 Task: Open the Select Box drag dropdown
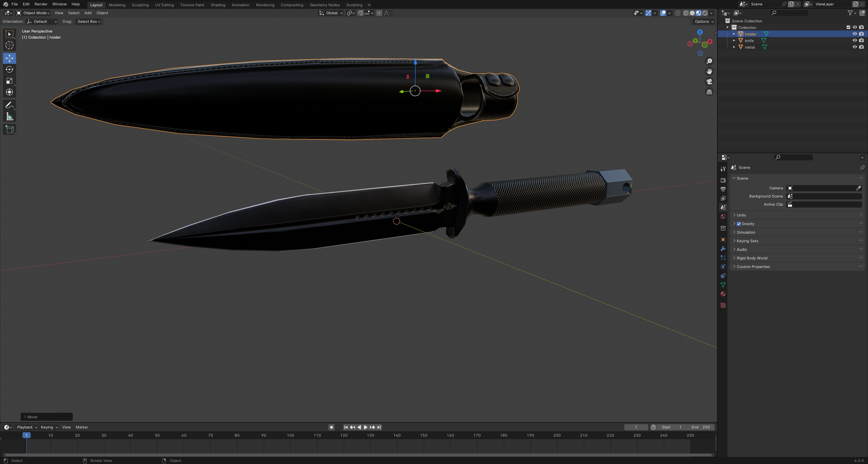(89, 21)
